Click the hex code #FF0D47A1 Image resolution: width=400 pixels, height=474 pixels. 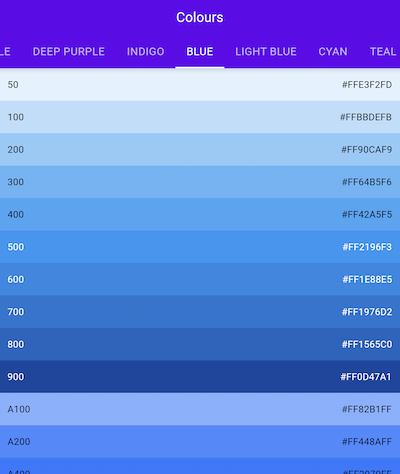[366, 377]
